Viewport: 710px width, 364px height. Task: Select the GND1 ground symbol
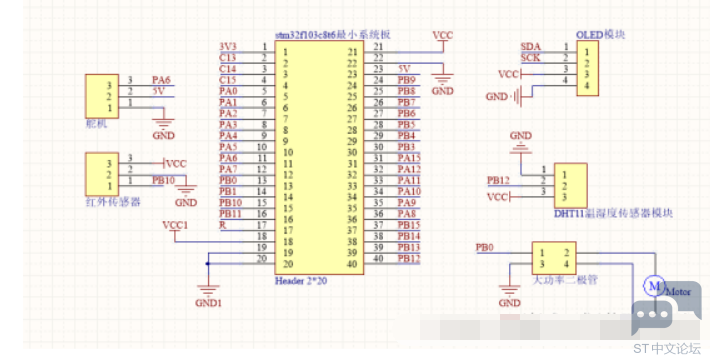pos(208,292)
